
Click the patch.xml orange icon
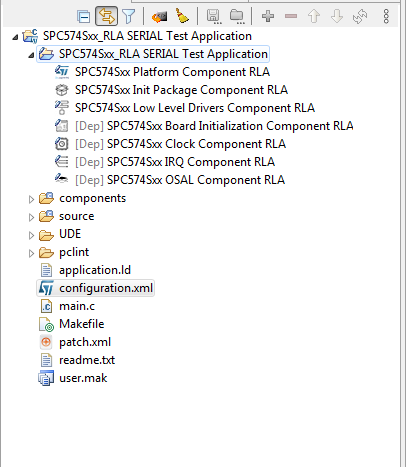46,342
